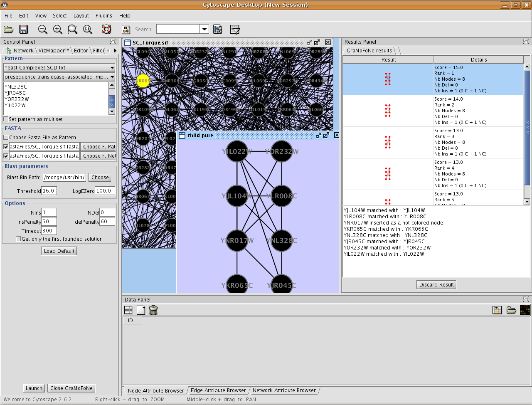Screen dimensions: 532x405
Task: Show the next Control Panel tabs with the right arrow
Action: [115, 51]
